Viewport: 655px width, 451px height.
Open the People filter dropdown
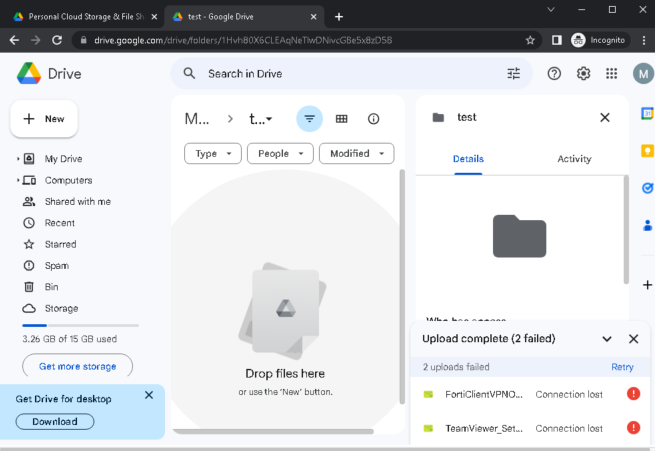coord(279,154)
